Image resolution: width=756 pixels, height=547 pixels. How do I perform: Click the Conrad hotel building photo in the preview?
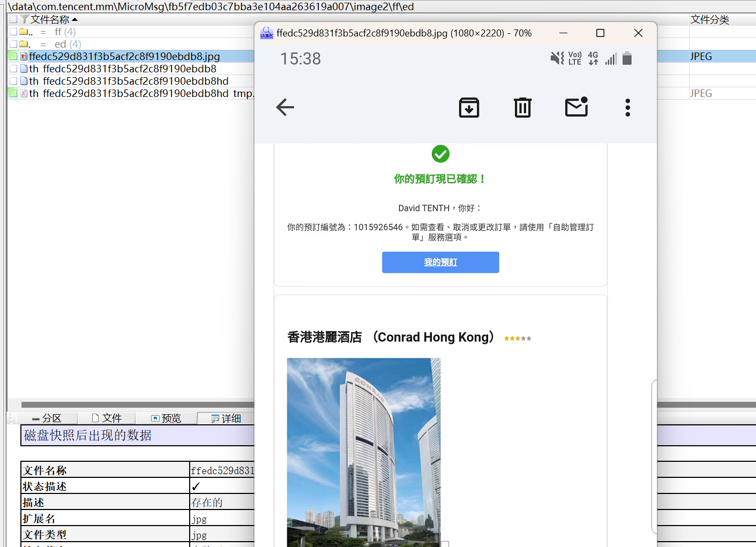(364, 452)
